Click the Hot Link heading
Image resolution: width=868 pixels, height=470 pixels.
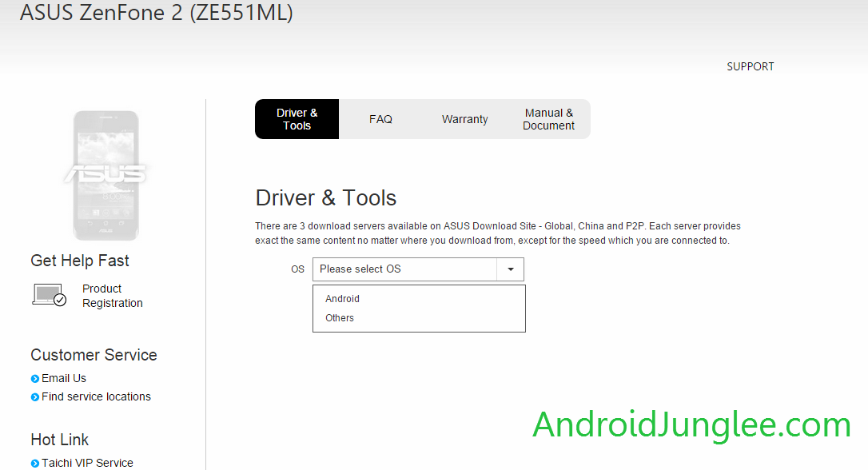coord(59,440)
